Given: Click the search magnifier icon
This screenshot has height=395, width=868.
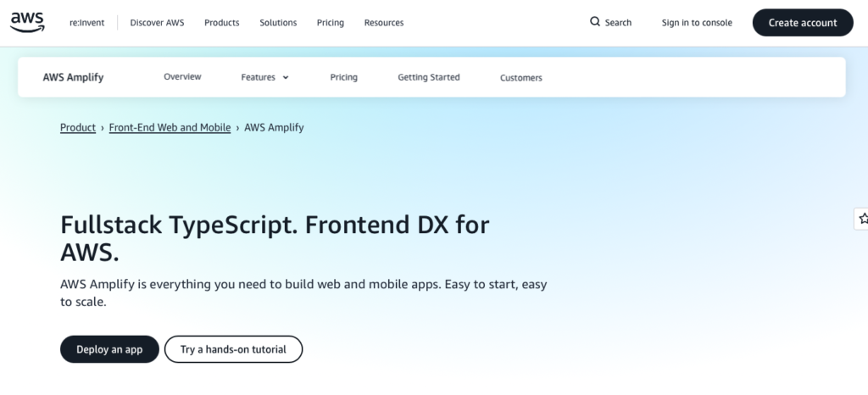Looking at the screenshot, I should [595, 22].
